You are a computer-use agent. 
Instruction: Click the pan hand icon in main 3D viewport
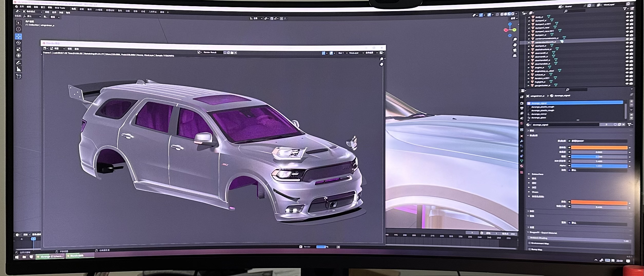(515, 45)
